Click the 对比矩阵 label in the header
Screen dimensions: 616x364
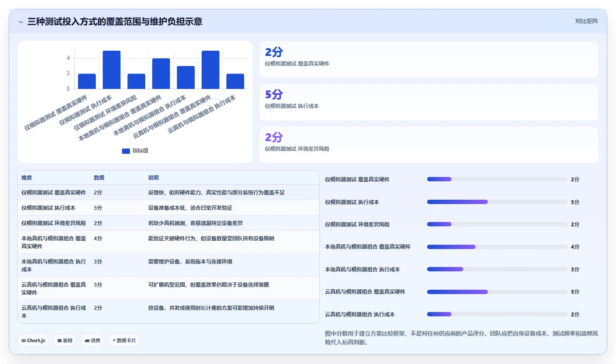[x=586, y=21]
